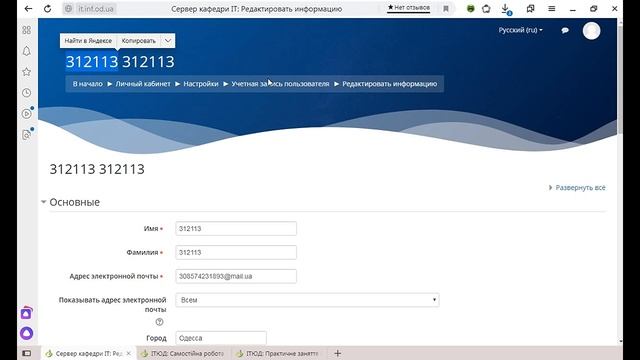Image resolution: width=640 pixels, height=360 pixels.
Task: Click 'Редактировать информацию' breadcrumb
Action: [389, 84]
